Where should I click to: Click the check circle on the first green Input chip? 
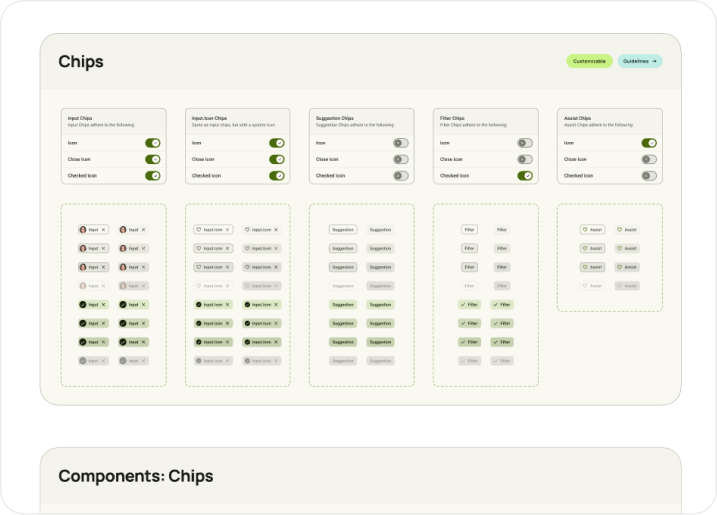[x=84, y=304]
